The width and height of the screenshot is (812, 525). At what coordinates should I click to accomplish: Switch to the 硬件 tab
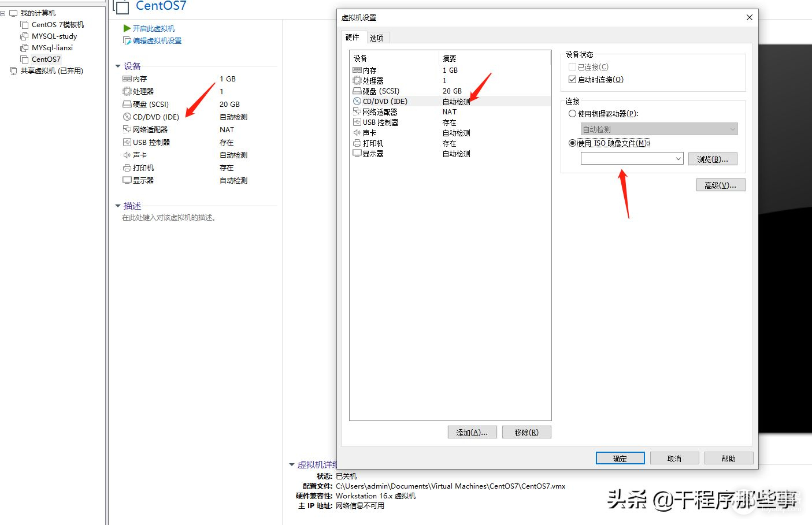[353, 37]
